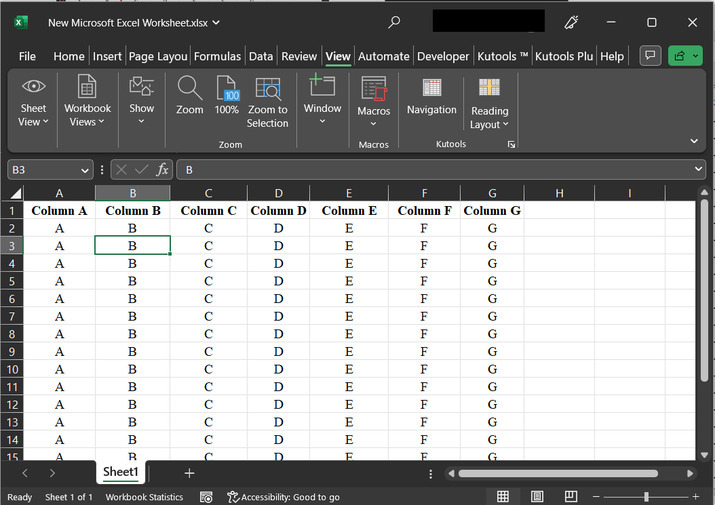Add a new sheet with plus button

(x=189, y=473)
